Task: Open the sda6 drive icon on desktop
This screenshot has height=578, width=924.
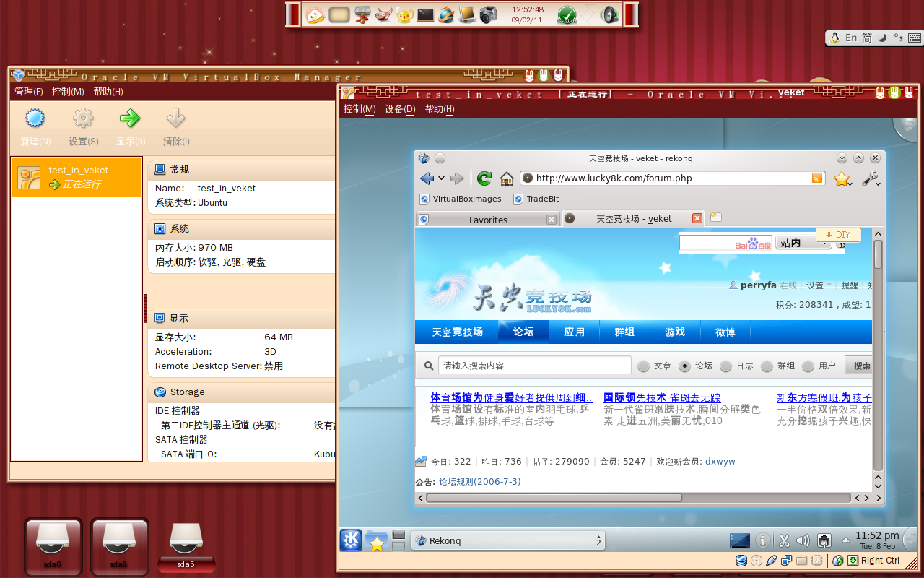Action: [x=53, y=545]
